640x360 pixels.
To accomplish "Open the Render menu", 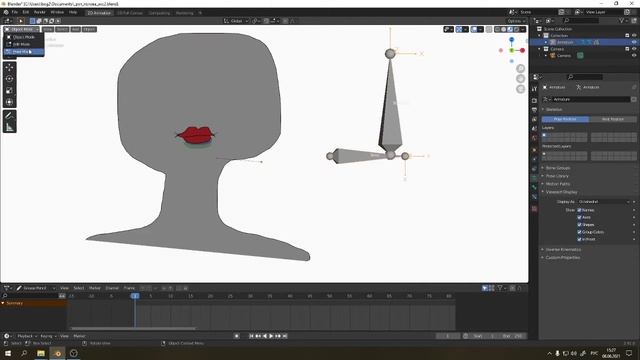I will tap(40, 12).
